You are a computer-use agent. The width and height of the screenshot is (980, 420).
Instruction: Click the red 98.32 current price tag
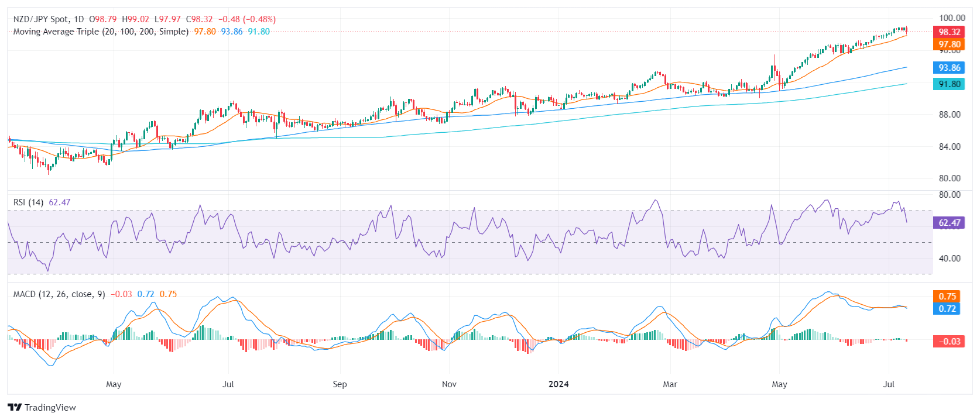(949, 32)
